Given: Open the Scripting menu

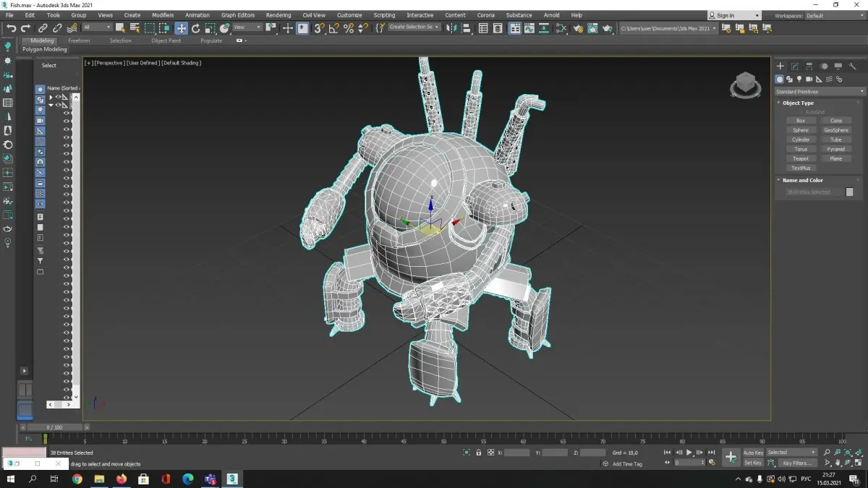Looking at the screenshot, I should point(384,15).
